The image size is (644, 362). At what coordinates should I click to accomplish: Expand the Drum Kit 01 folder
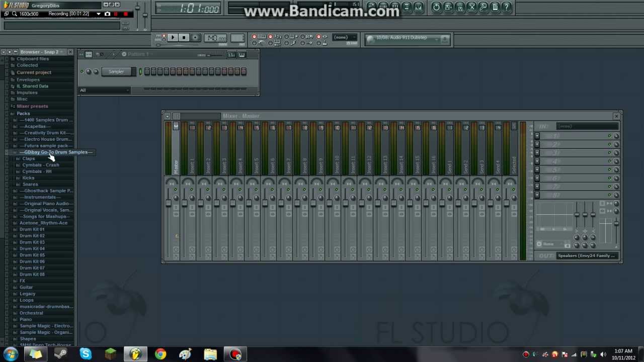click(x=32, y=229)
